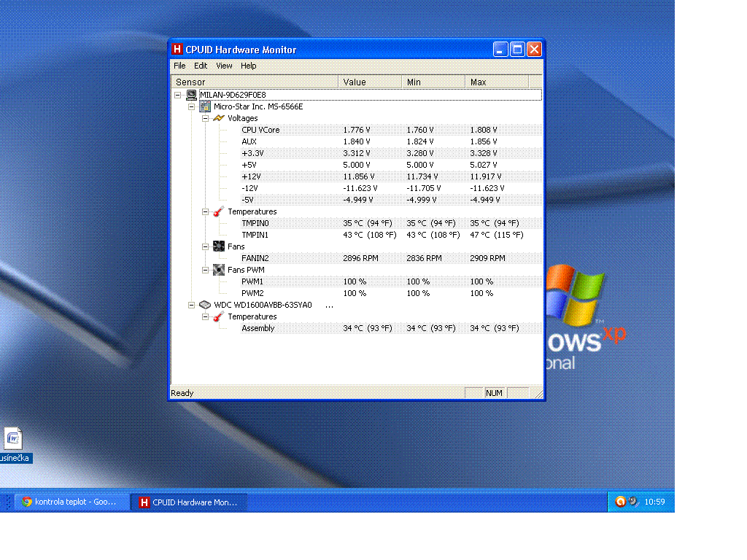Click the orange tray icon in the system tray
The height and width of the screenshot is (560, 747).
point(620,502)
